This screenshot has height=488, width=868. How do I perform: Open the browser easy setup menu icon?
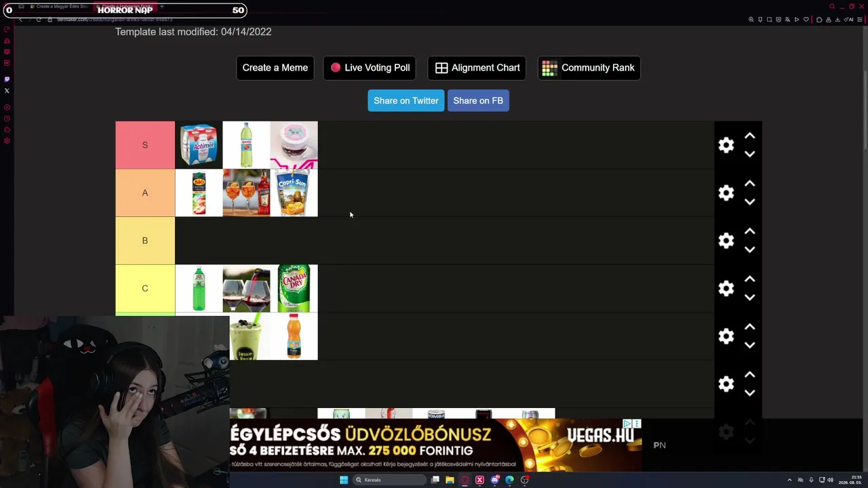[861, 20]
